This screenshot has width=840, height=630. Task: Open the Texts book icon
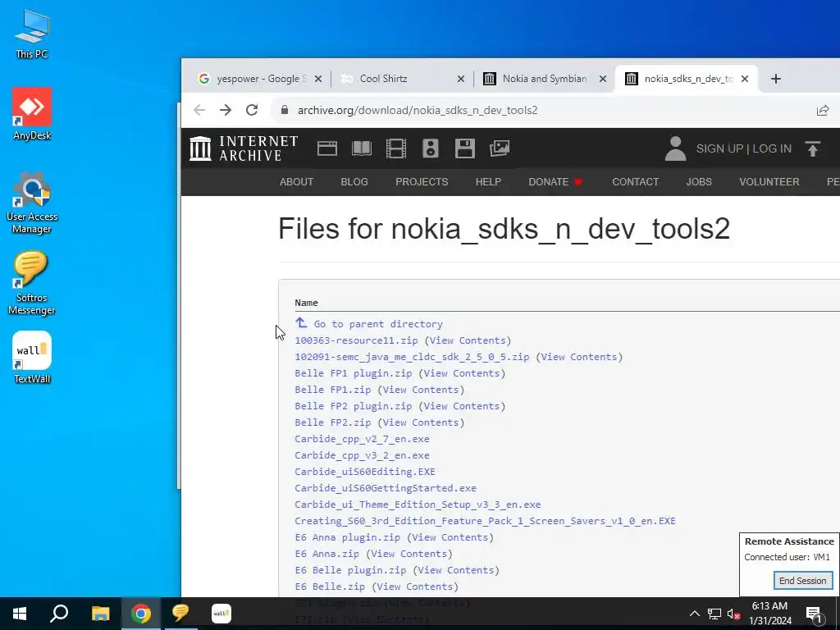tap(362, 148)
